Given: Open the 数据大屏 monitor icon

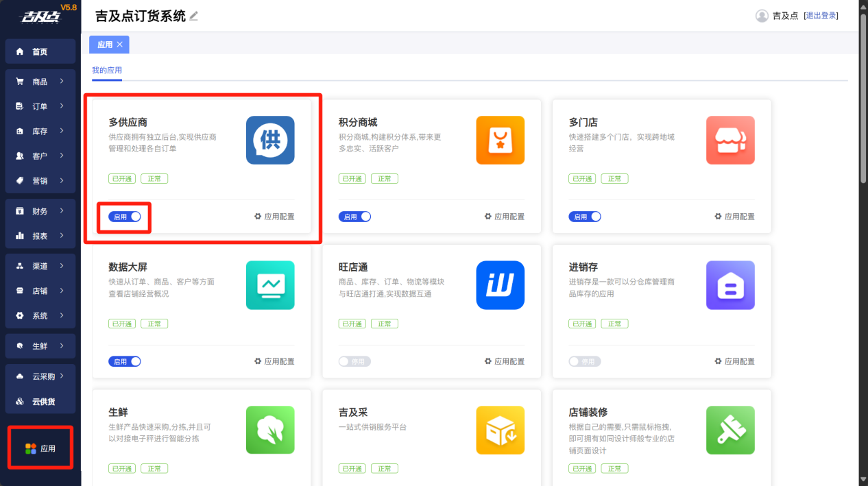Looking at the screenshot, I should [270, 285].
